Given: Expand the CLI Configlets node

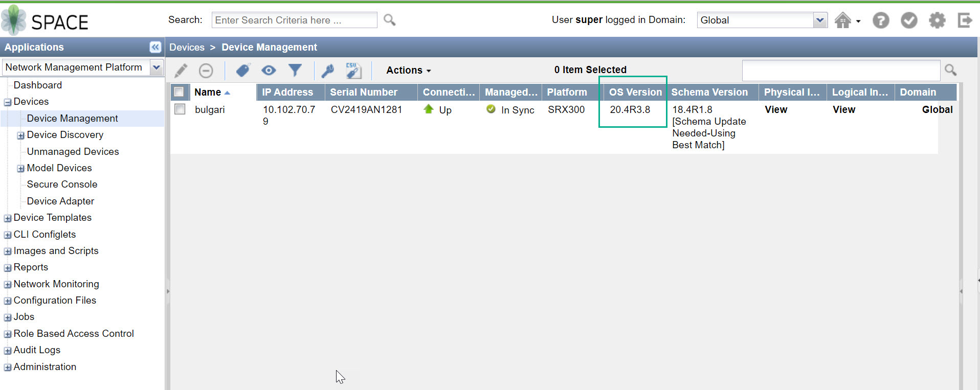Looking at the screenshot, I should click(8, 235).
